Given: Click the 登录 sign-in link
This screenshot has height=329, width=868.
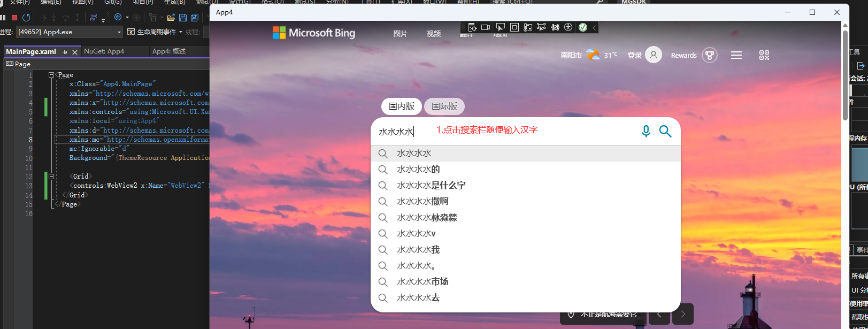Looking at the screenshot, I should [634, 55].
